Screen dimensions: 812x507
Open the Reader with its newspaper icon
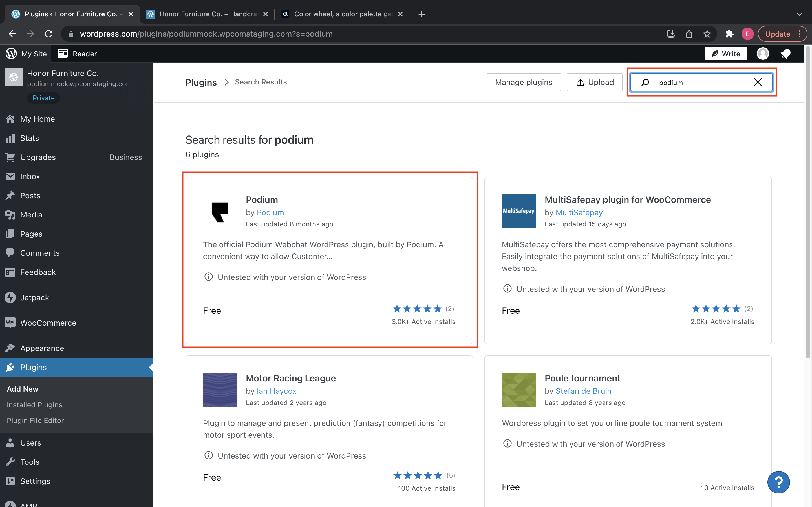tap(62, 53)
